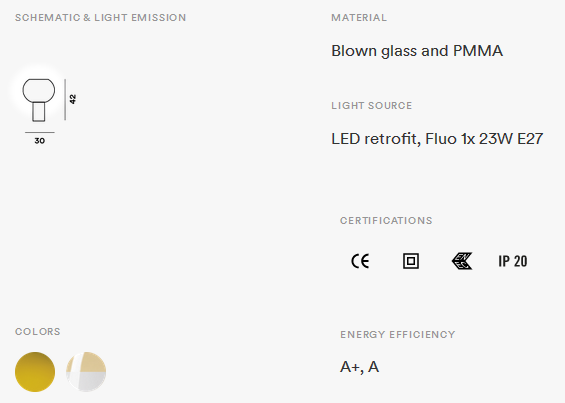Click the 42 height dimension label
The width and height of the screenshot is (565, 403).
pyautogui.click(x=73, y=99)
